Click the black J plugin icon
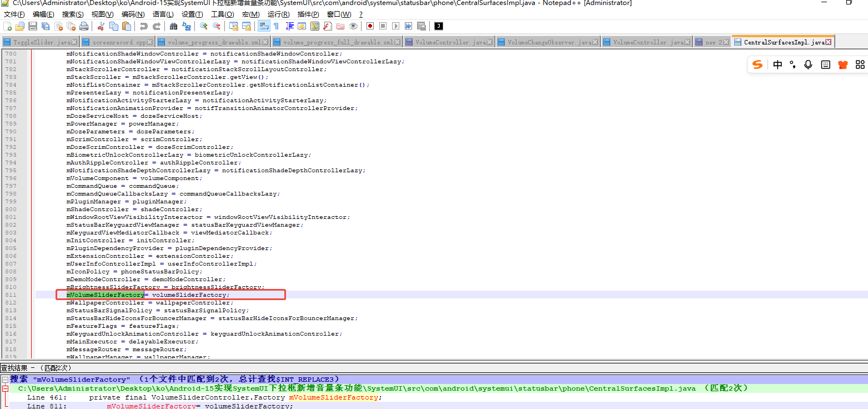Viewport: 868px width, 409px height. point(439,26)
